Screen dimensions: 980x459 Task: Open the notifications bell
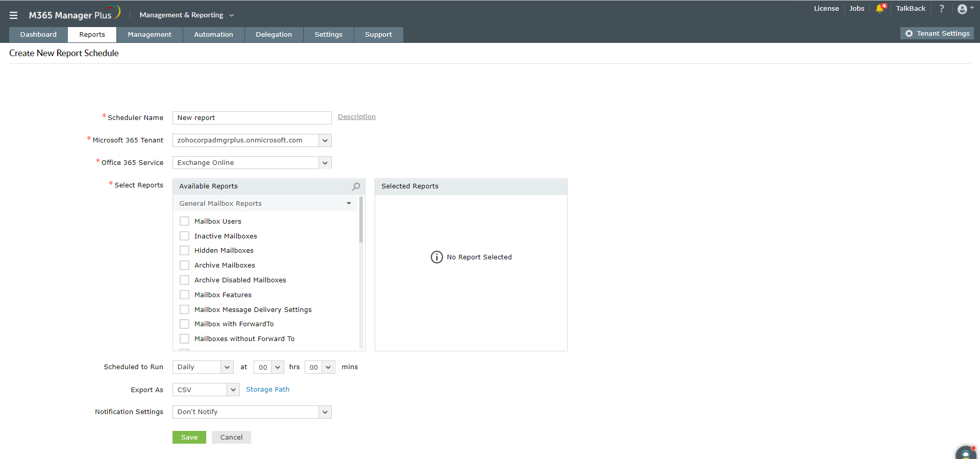point(879,9)
